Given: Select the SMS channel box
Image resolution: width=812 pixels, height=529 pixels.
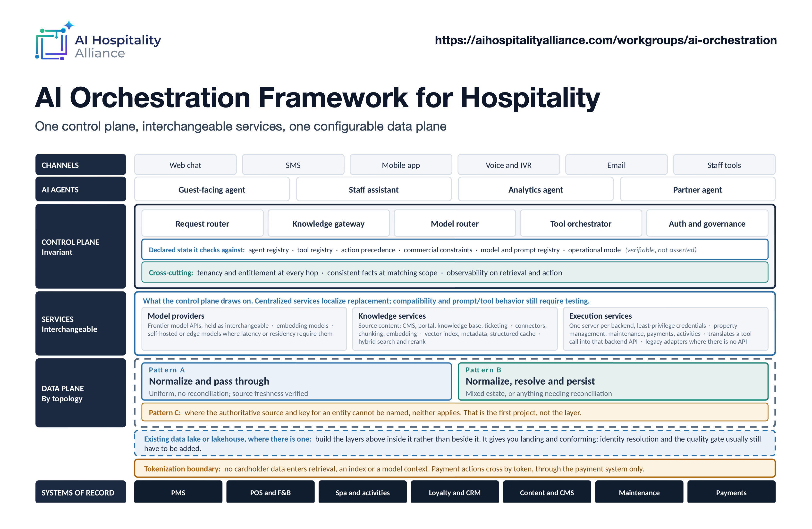Looking at the screenshot, I should pos(293,165).
